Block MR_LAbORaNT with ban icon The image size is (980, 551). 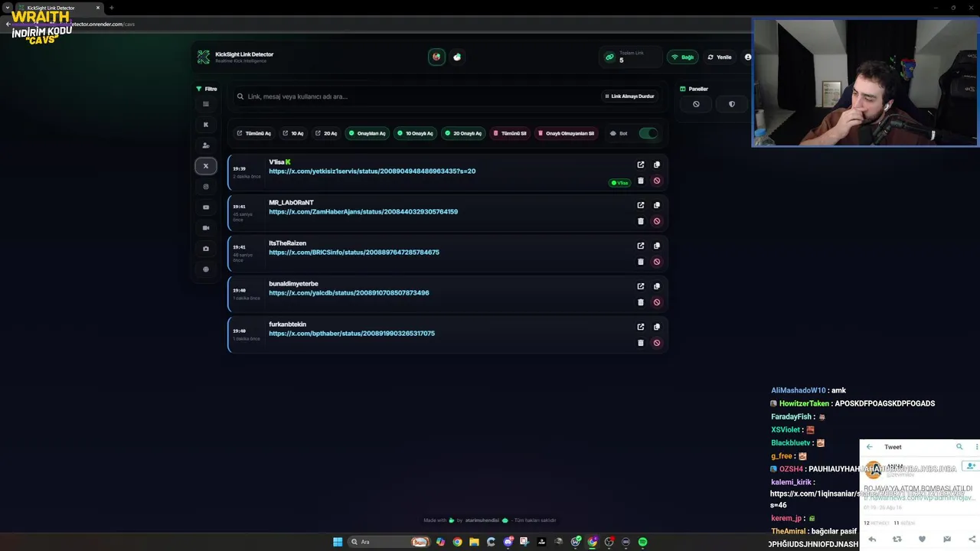pos(657,221)
